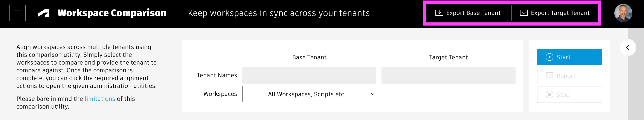Viewport: 644px width, 120px height.
Task: Open the hamburger menu
Action: [17, 13]
